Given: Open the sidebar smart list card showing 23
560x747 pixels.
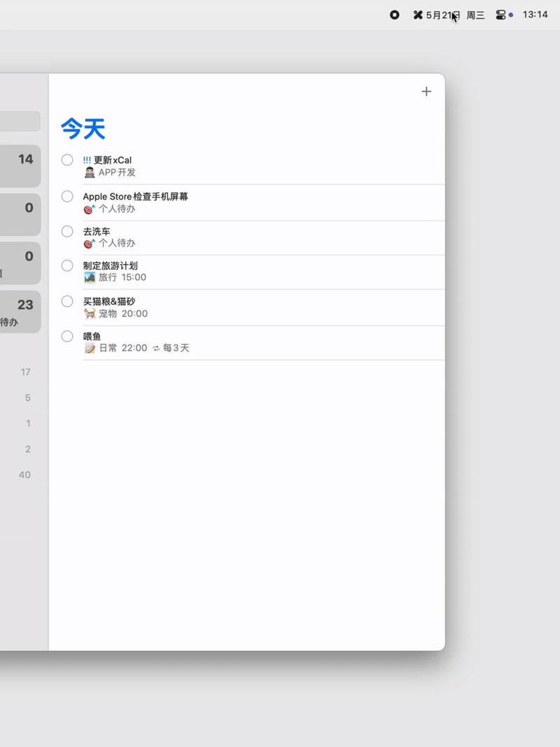Looking at the screenshot, I should coord(20,312).
